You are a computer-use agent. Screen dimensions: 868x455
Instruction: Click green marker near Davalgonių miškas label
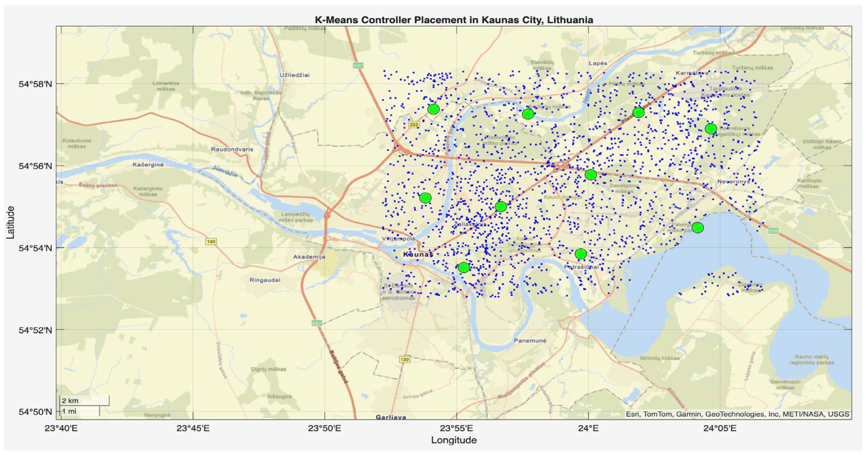tap(591, 174)
